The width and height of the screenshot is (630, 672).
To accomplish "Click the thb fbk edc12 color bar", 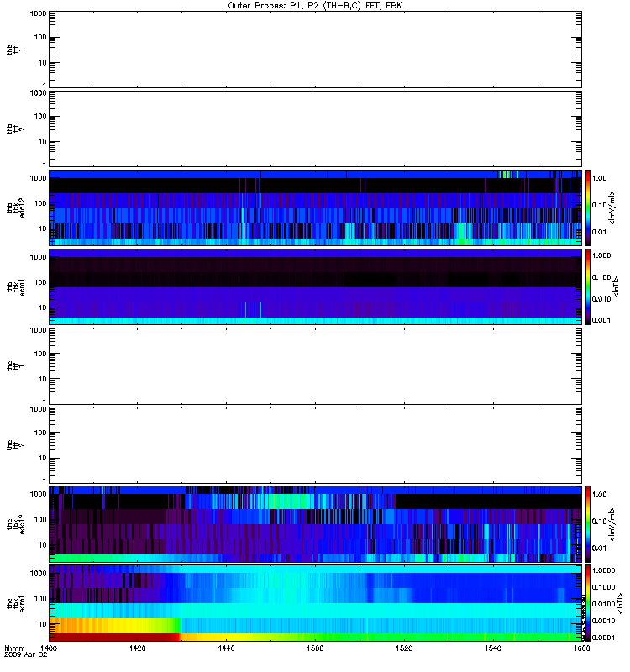I will (x=588, y=207).
